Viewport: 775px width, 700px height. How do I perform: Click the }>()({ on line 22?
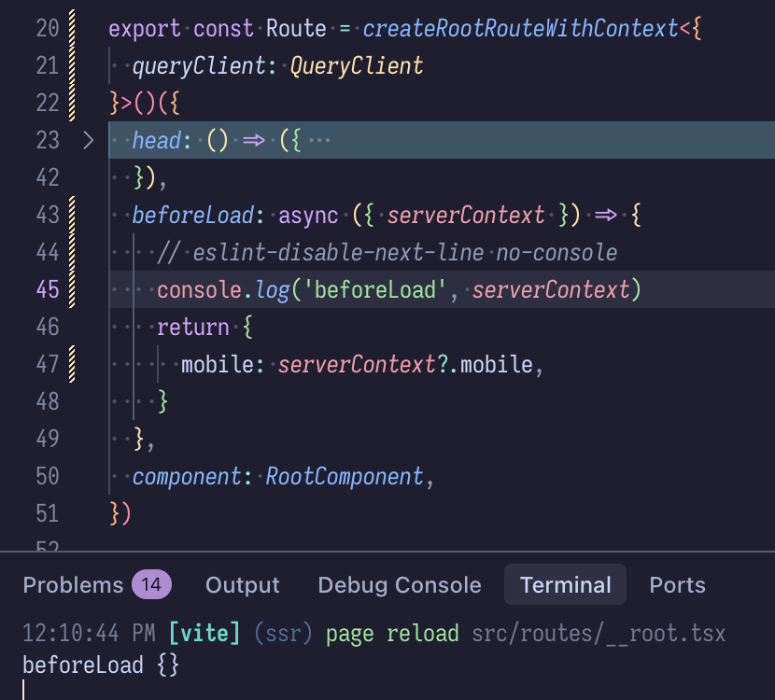pos(145,104)
